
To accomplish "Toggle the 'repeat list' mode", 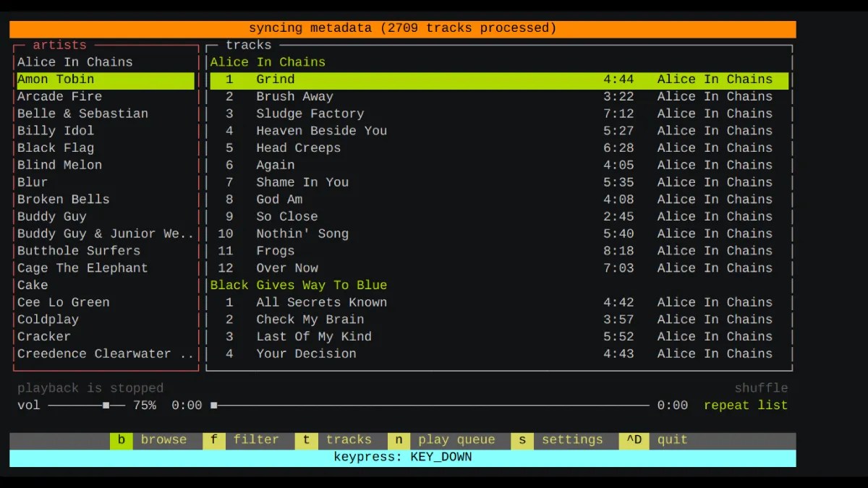I will (x=746, y=405).
